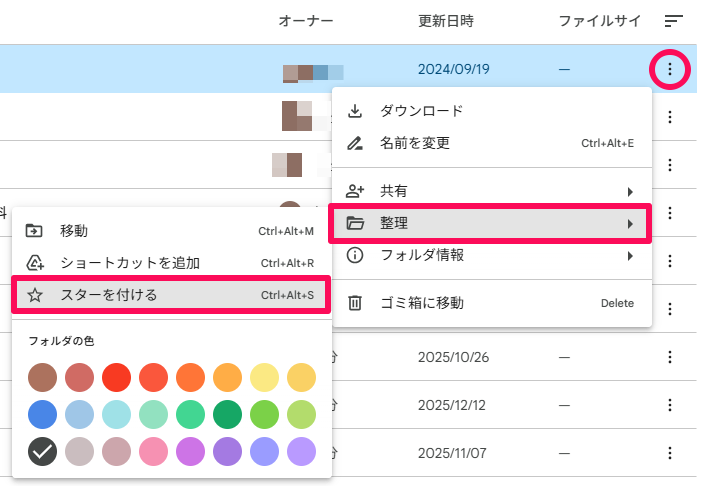
Task: Pick the pink folder color swatch
Action: pos(154,451)
